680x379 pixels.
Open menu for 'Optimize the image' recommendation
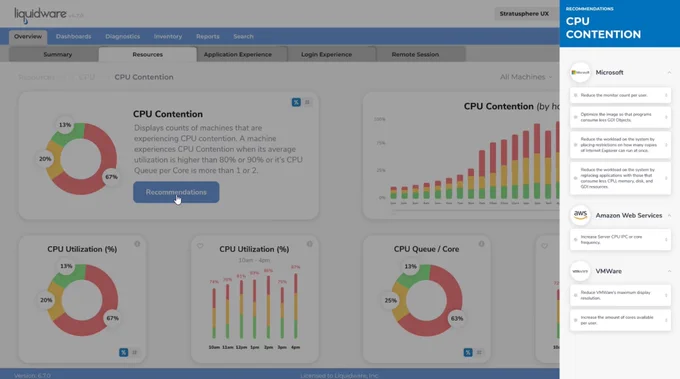click(666, 117)
